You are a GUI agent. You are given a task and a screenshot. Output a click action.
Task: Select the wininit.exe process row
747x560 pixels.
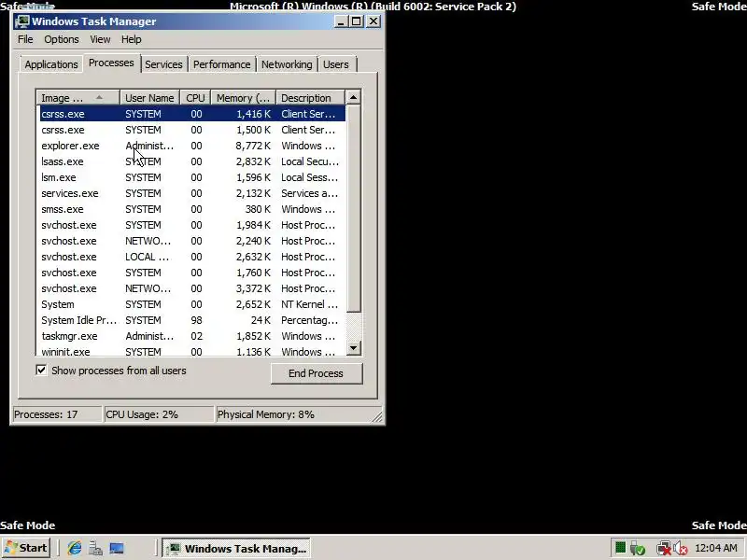pos(192,351)
